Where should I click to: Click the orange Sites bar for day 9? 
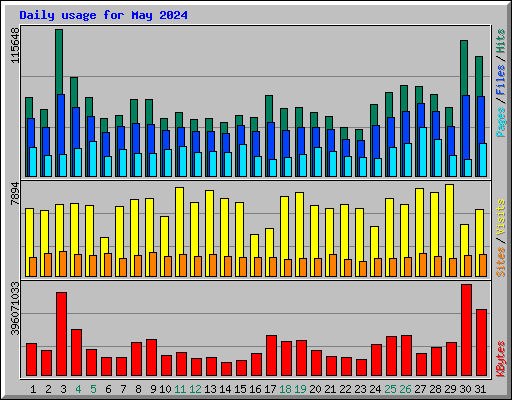click(153, 264)
